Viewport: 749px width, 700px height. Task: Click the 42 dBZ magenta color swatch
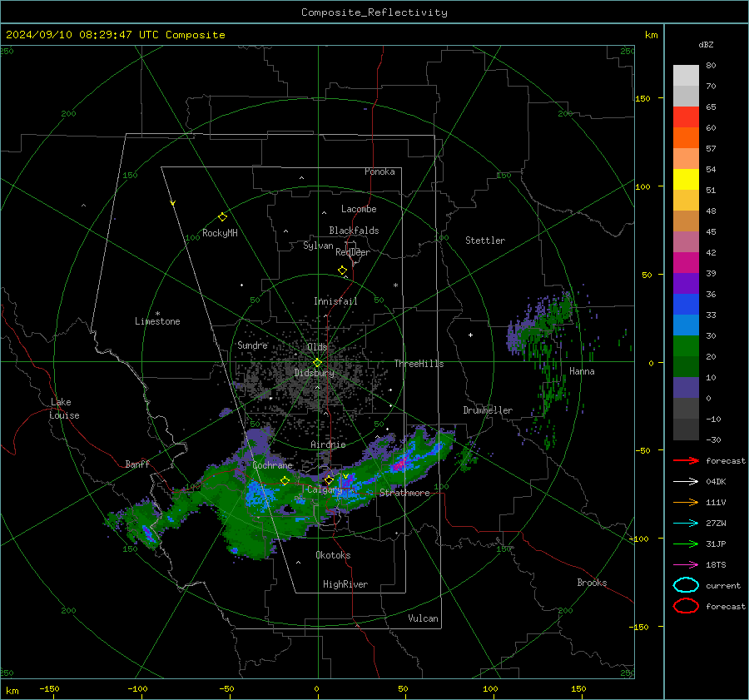pos(686,262)
